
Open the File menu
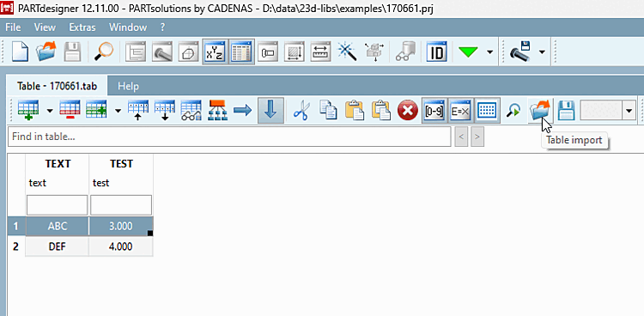pos(13,27)
